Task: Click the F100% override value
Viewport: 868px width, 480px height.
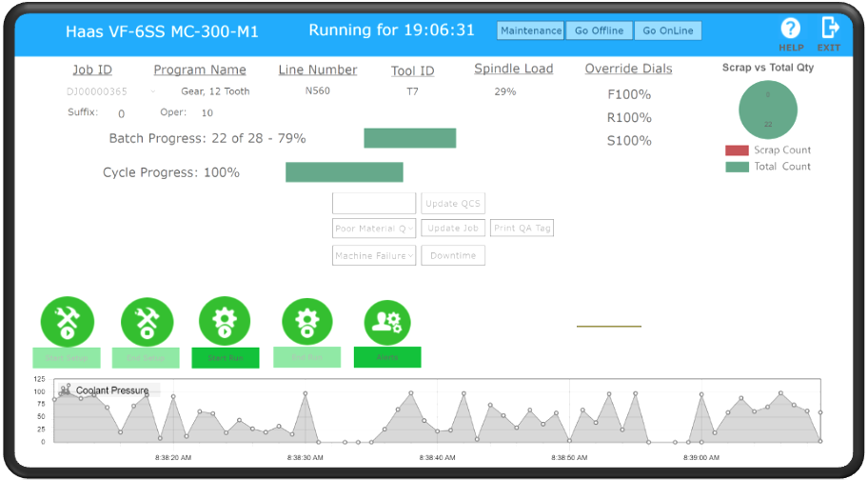Action: (629, 94)
